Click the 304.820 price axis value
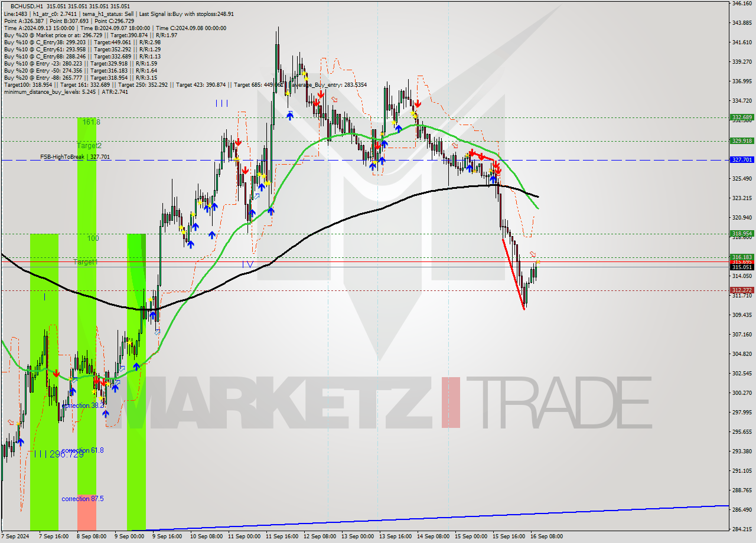Viewport: 756px width, 543px height. (x=742, y=354)
